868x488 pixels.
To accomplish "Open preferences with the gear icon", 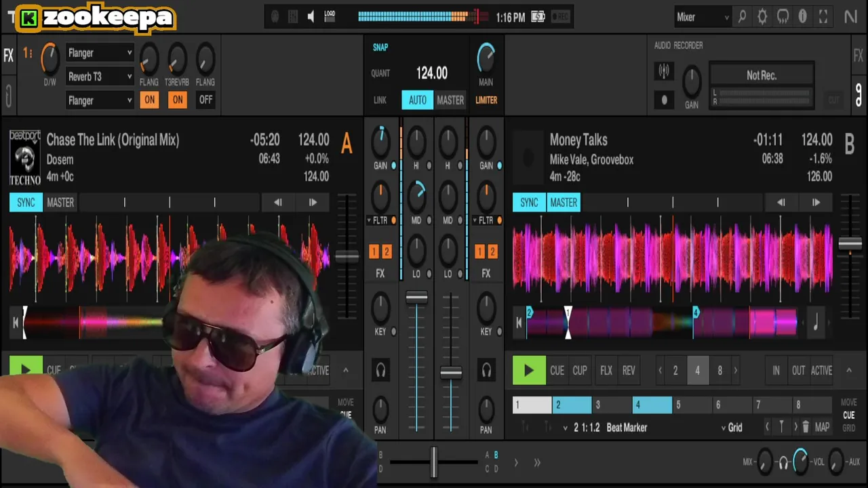I will 762,17.
